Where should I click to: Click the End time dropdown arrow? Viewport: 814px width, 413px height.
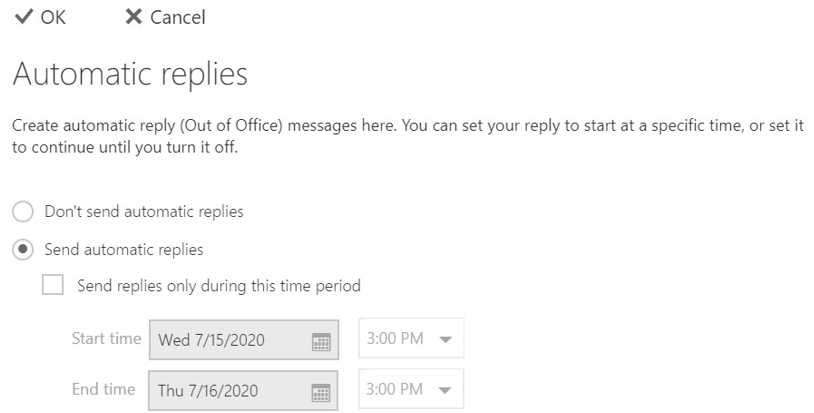click(x=445, y=391)
